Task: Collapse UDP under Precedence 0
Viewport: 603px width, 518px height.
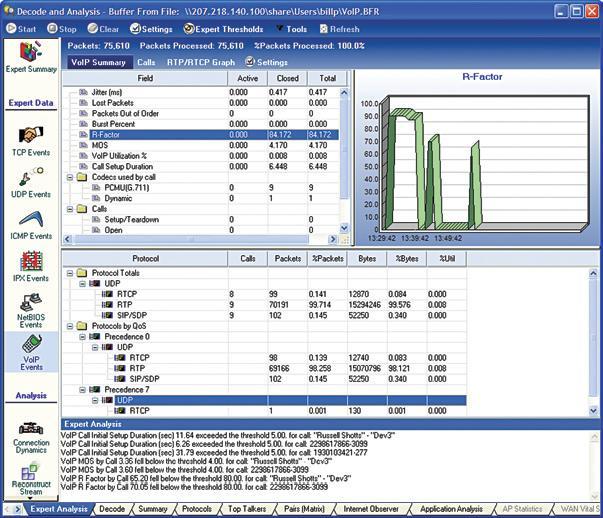Action: tap(95, 347)
